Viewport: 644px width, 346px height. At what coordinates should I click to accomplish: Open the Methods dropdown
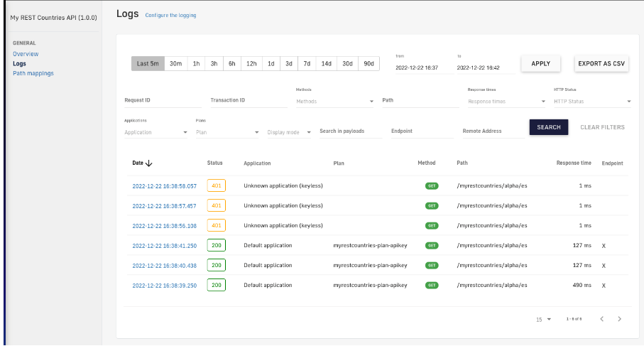point(334,102)
